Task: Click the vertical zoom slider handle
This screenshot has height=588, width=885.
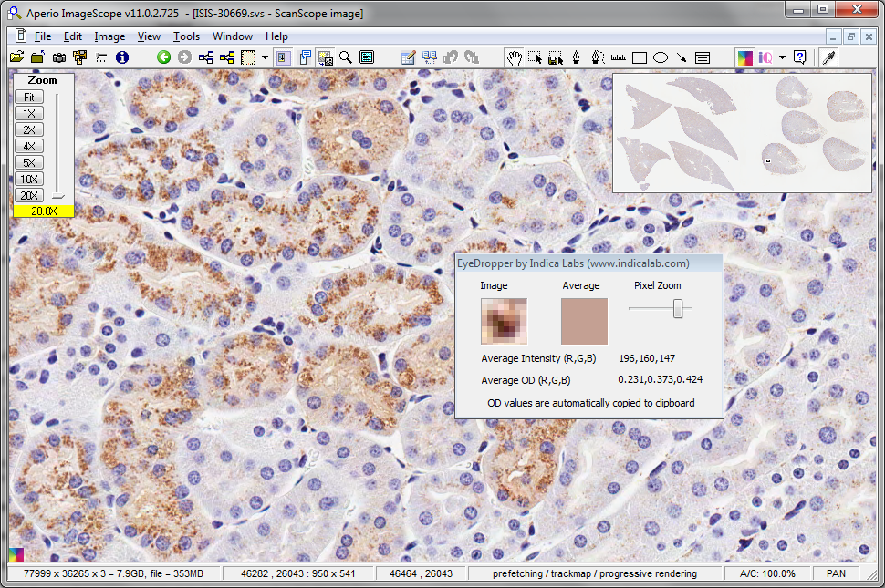Action: [58, 196]
